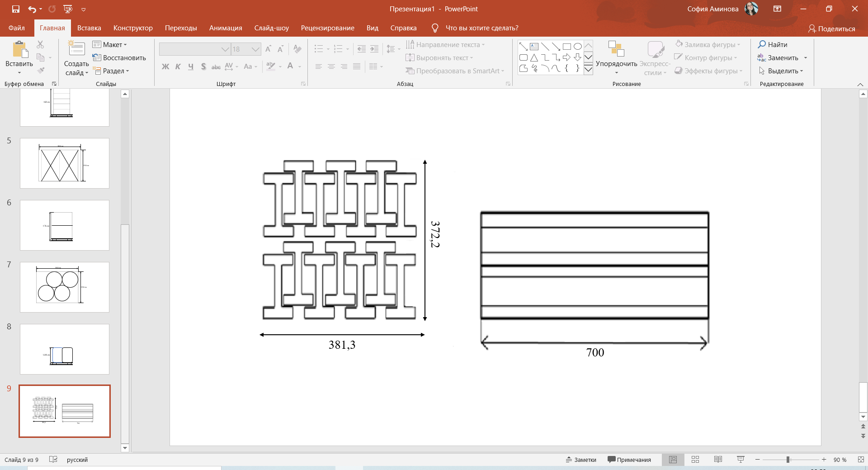Viewport: 868px width, 470px height.
Task: Fit slide to current window icon
Action: pyautogui.click(x=861, y=460)
